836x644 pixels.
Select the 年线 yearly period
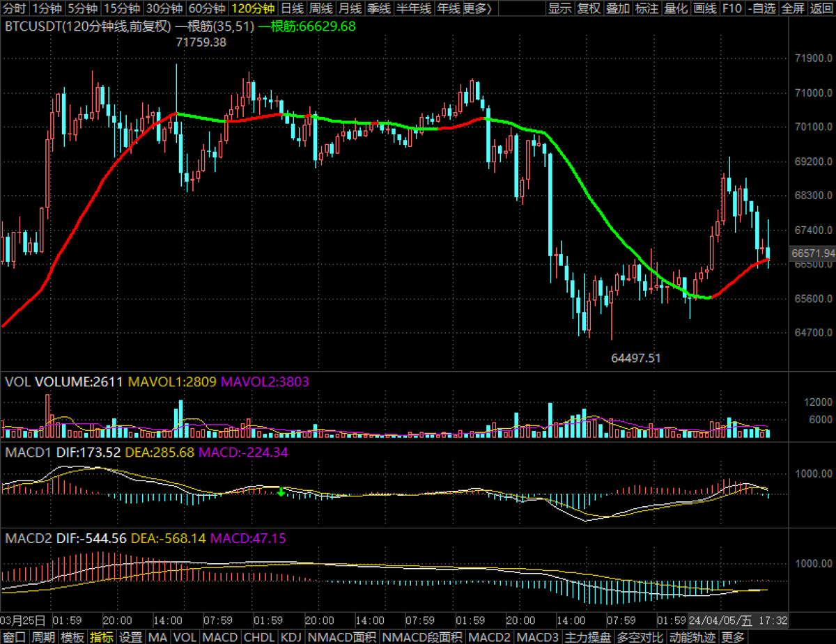447,8
